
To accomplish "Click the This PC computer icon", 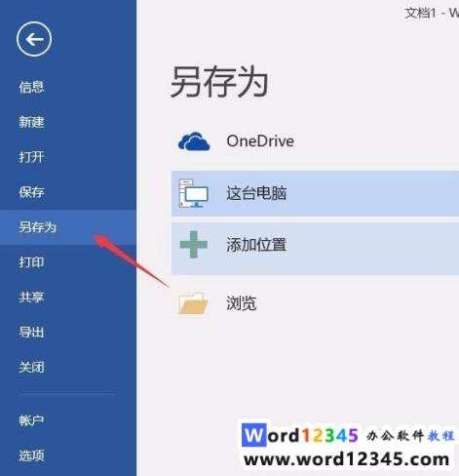I will click(194, 193).
